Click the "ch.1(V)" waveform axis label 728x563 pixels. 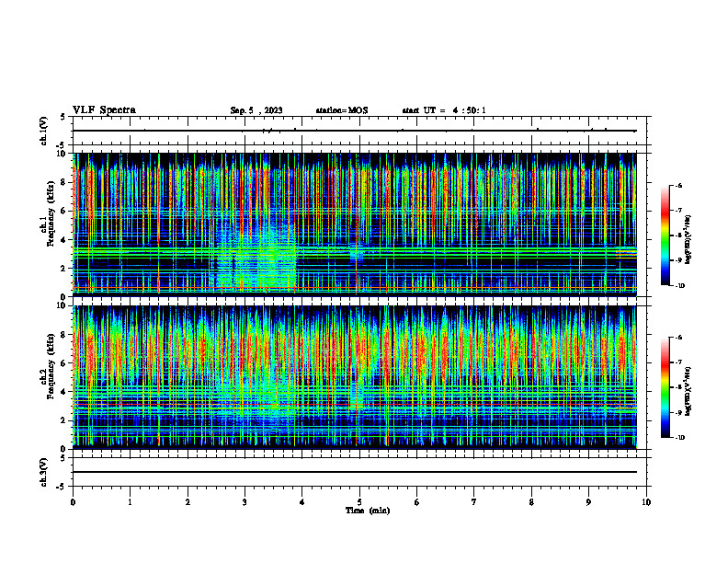pos(44,131)
